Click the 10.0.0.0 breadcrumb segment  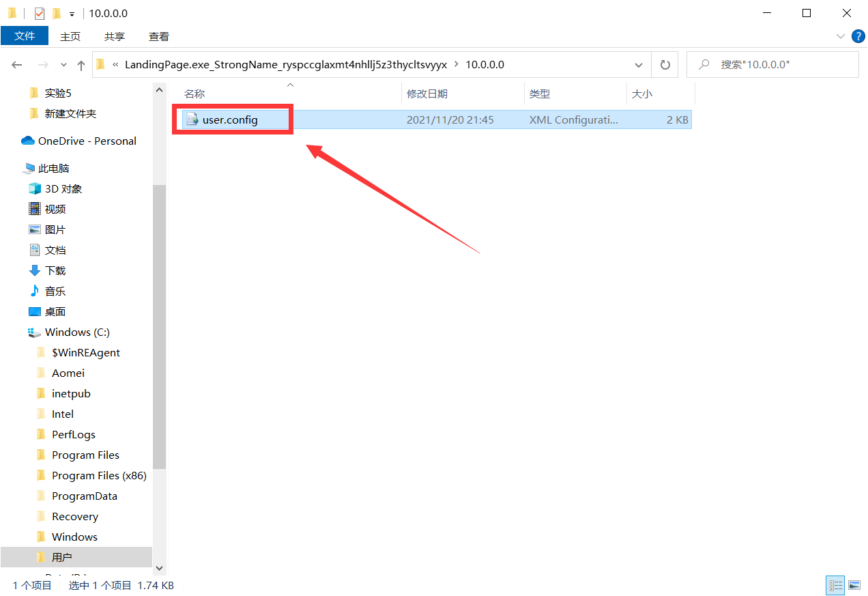coord(484,65)
